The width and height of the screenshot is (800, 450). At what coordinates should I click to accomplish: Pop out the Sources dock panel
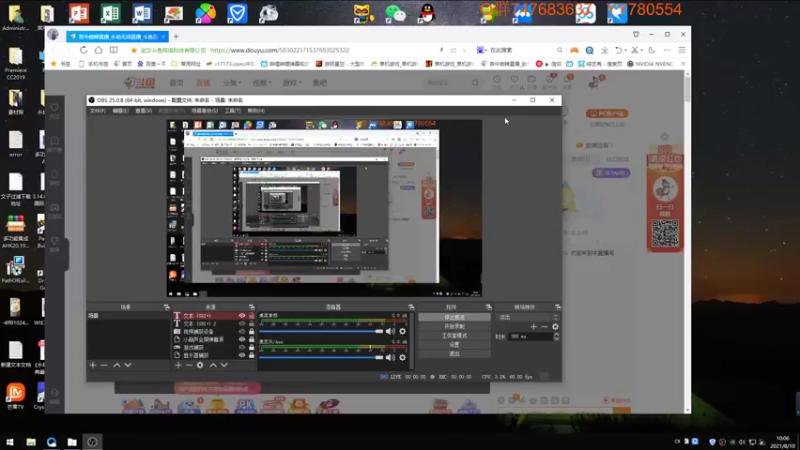pos(252,307)
